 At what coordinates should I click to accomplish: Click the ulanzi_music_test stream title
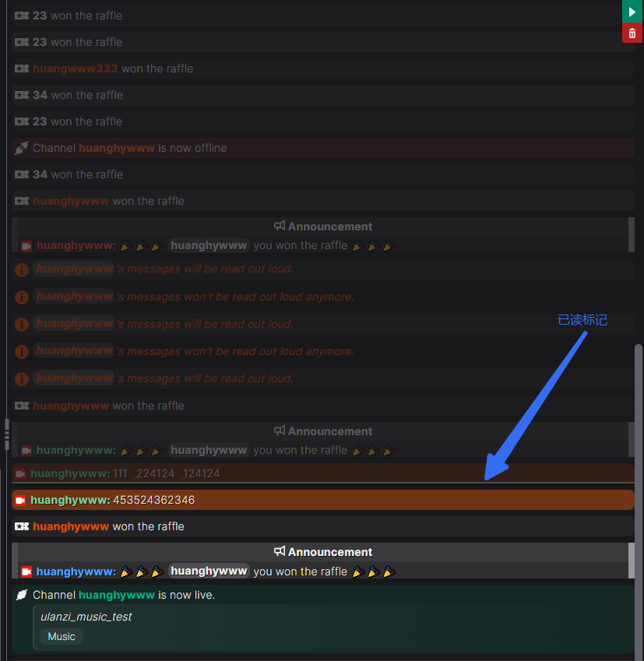(86, 617)
